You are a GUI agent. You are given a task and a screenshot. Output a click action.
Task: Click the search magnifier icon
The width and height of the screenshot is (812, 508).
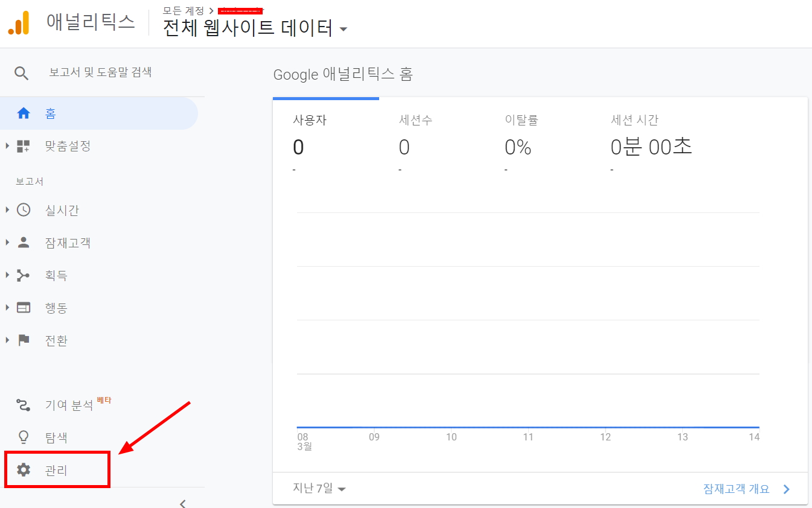coord(22,74)
